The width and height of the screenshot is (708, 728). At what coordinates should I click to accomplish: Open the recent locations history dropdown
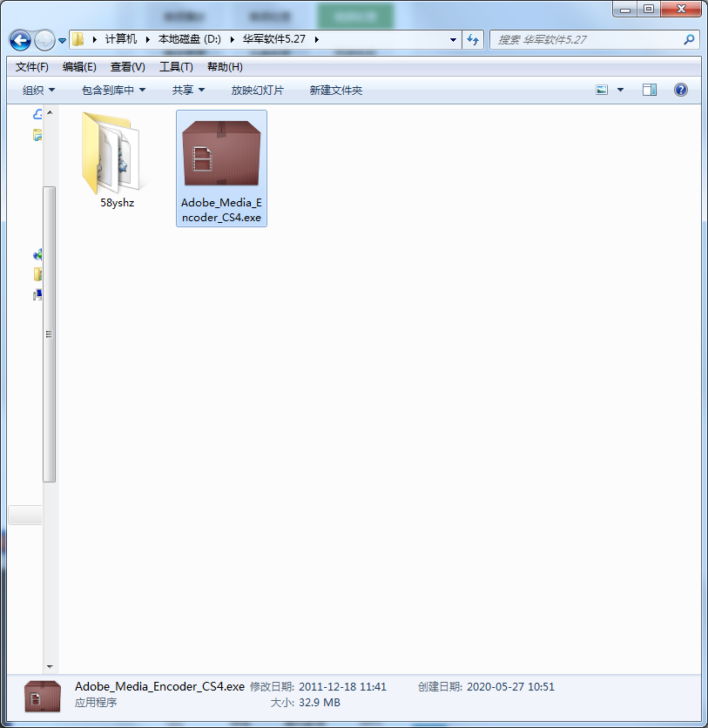coord(62,41)
